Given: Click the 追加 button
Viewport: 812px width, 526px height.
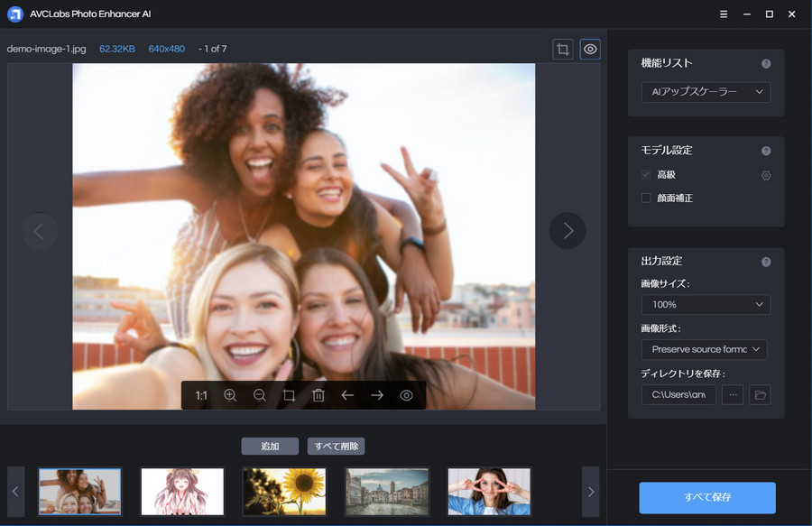Looking at the screenshot, I should pyautogui.click(x=270, y=447).
